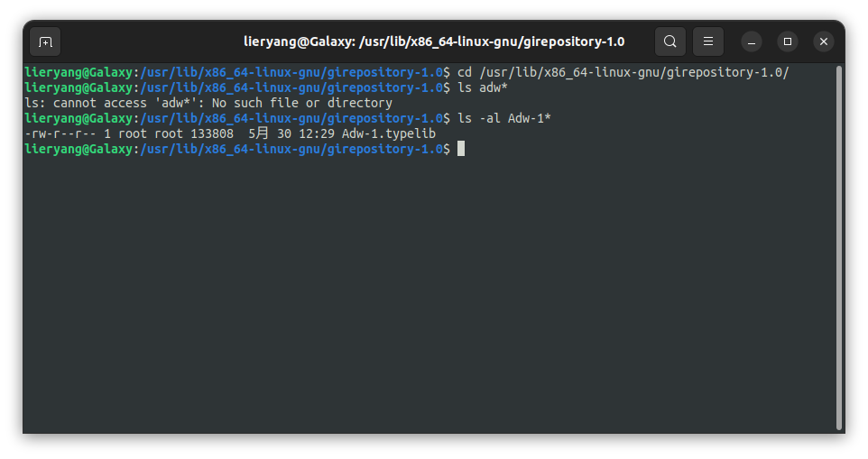
Task: Click the Adw-1.typelib filename in output
Action: (x=389, y=133)
